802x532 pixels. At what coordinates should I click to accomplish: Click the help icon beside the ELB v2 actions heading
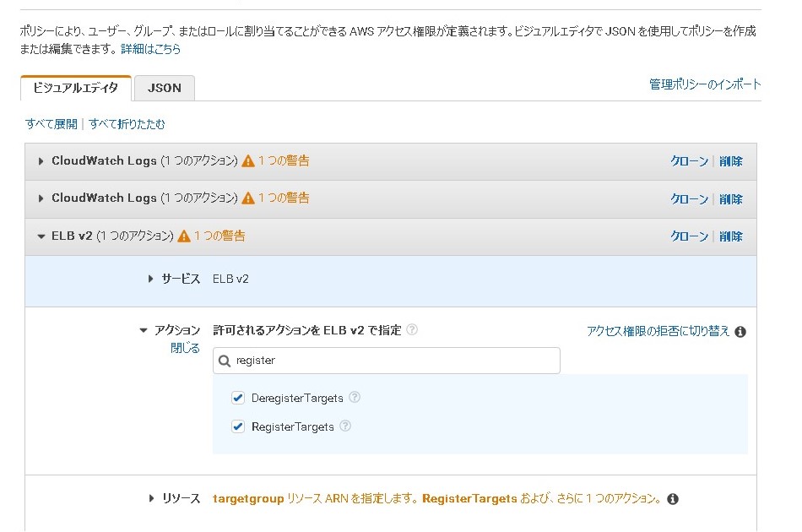(412, 330)
